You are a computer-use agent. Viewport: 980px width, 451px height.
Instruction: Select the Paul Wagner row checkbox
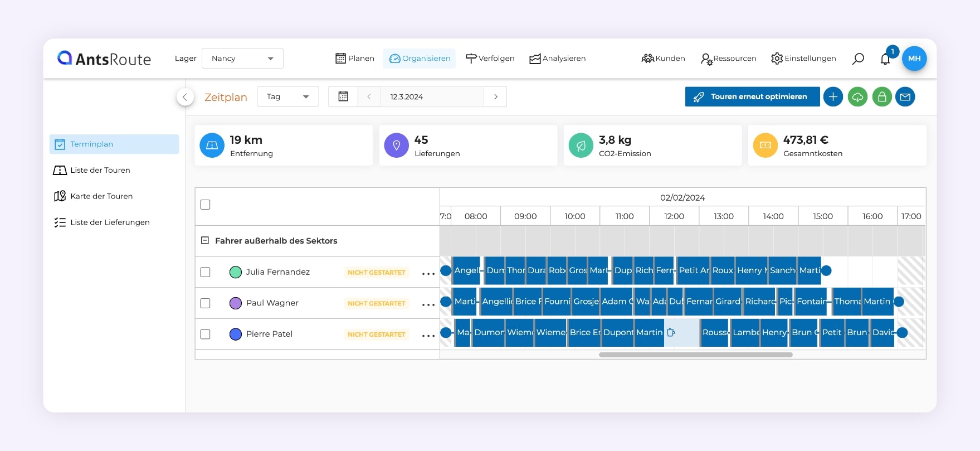click(206, 303)
